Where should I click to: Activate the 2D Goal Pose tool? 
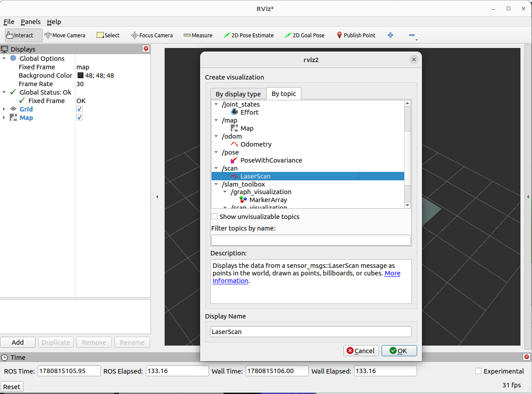tap(305, 36)
